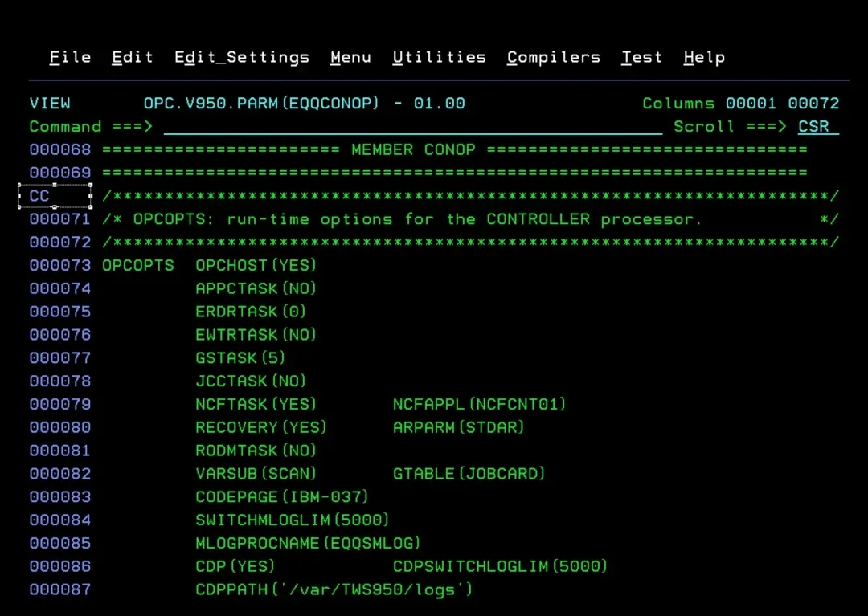Select the CSR scroll amount field

tap(818, 127)
